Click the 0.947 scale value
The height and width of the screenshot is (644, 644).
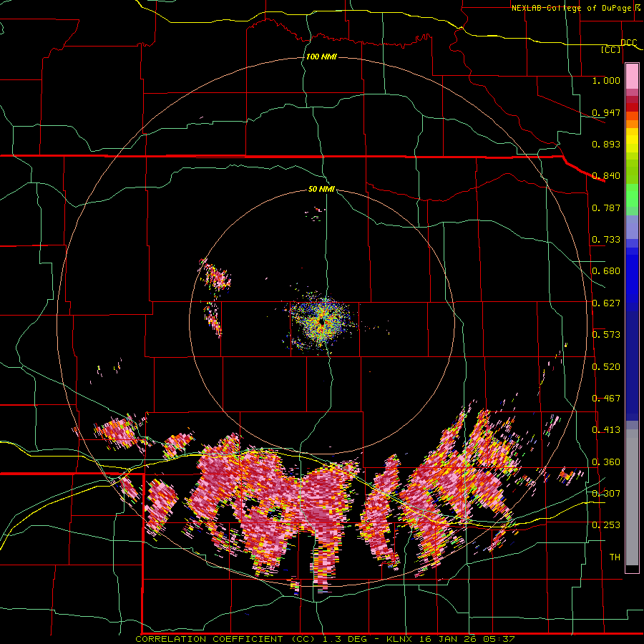point(606,112)
